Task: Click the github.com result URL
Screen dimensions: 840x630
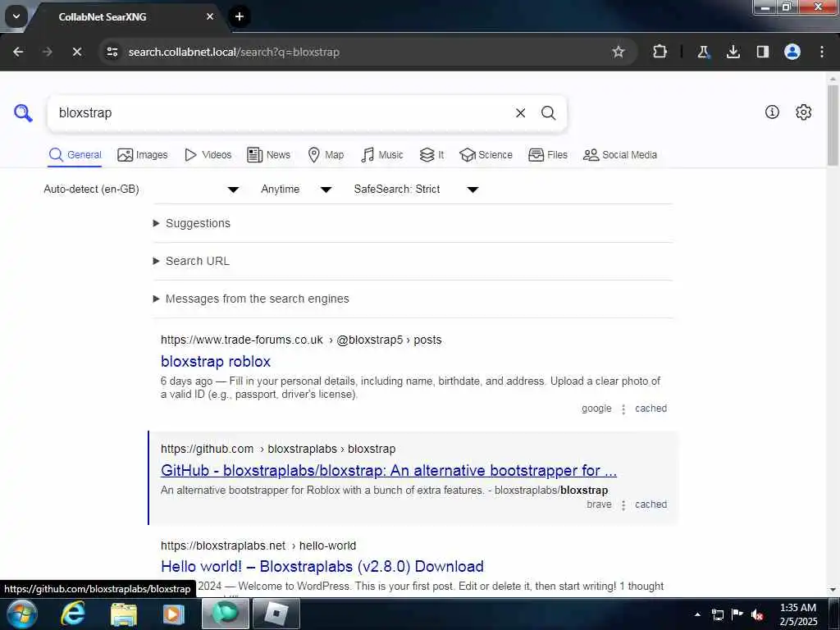Action: pyautogui.click(x=278, y=449)
